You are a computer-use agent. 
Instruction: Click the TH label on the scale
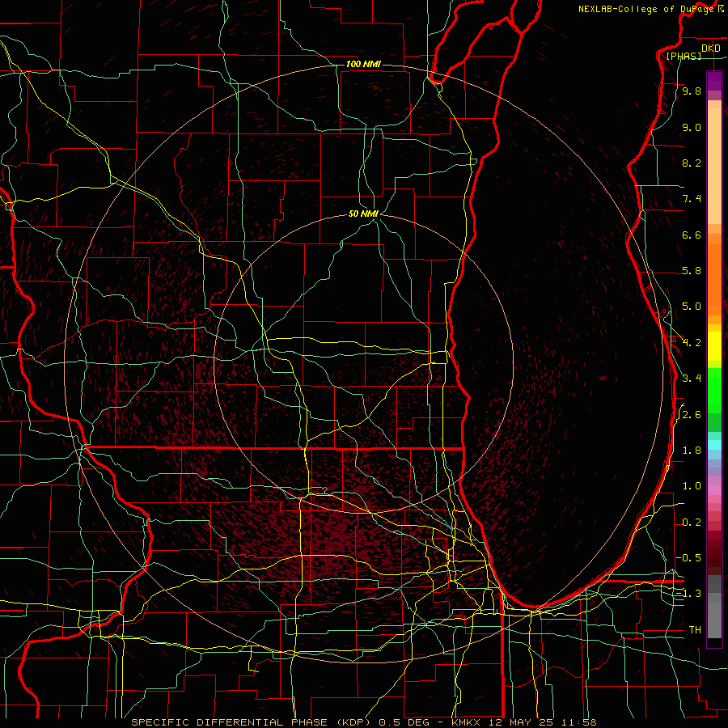click(x=695, y=630)
